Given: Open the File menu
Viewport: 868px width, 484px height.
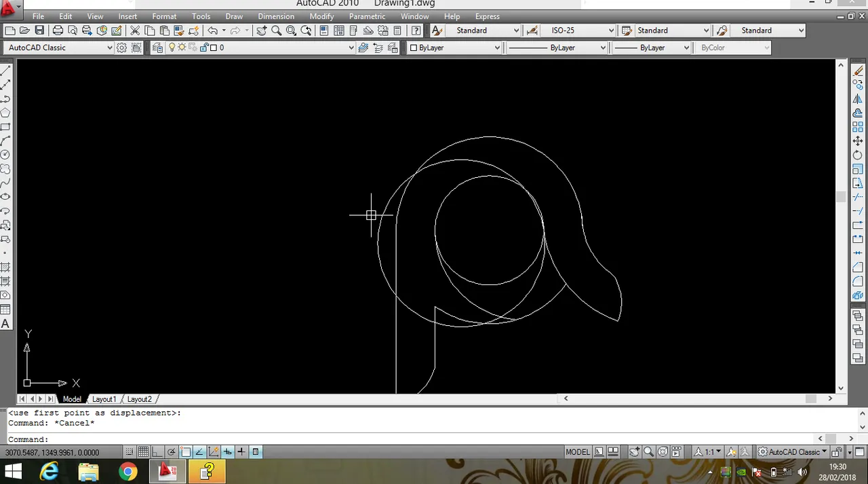Looking at the screenshot, I should point(38,16).
